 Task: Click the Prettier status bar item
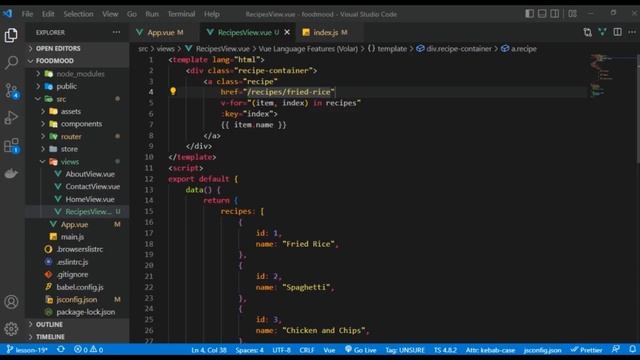click(x=587, y=350)
